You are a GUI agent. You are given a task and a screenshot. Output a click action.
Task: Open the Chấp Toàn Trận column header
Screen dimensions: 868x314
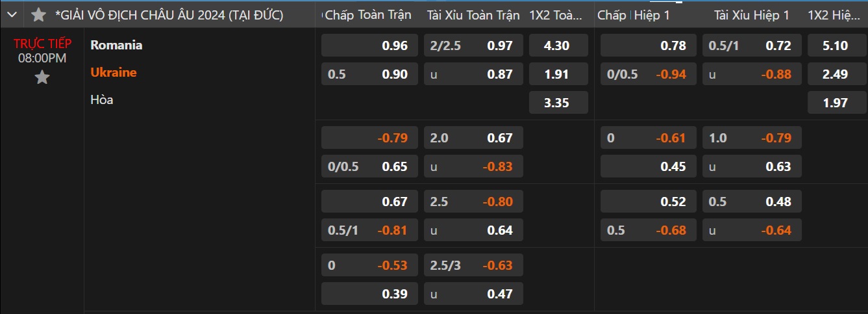click(x=366, y=15)
